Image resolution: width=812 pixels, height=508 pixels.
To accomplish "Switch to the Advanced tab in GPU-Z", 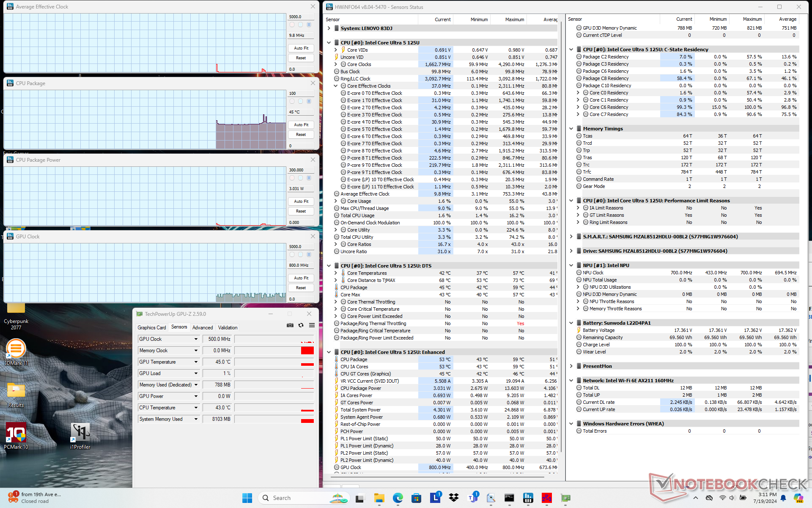I will coord(203,328).
